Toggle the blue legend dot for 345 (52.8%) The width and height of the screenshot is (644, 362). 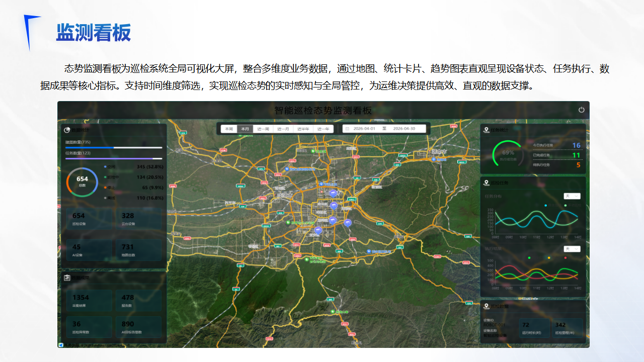click(x=105, y=166)
